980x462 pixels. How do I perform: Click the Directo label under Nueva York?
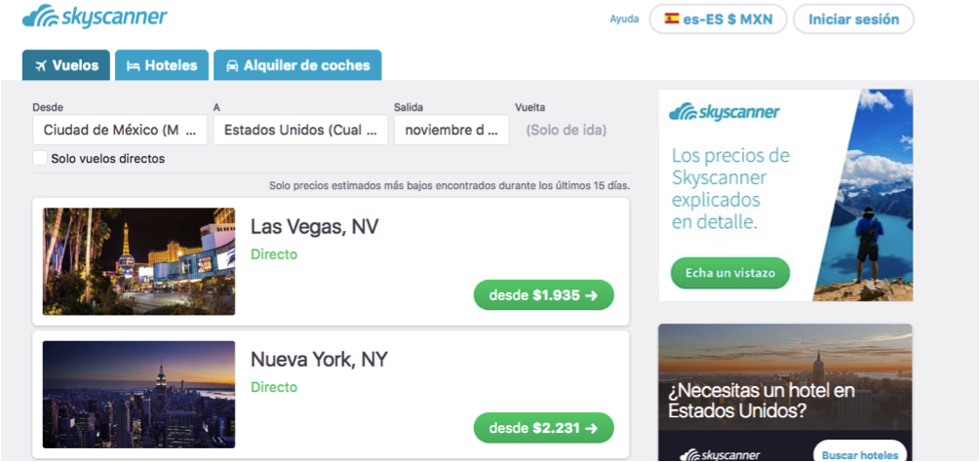click(x=274, y=387)
